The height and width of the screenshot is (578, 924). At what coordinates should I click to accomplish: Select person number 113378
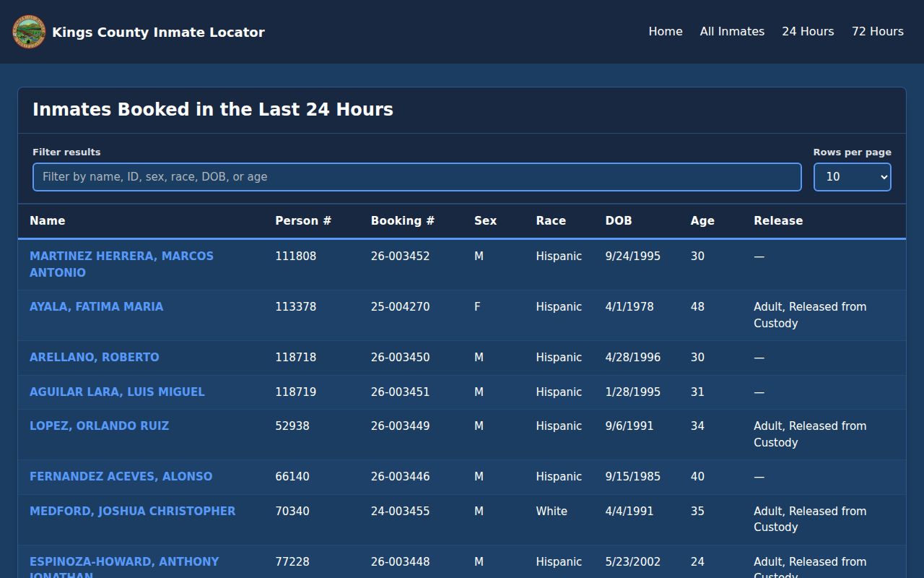295,307
